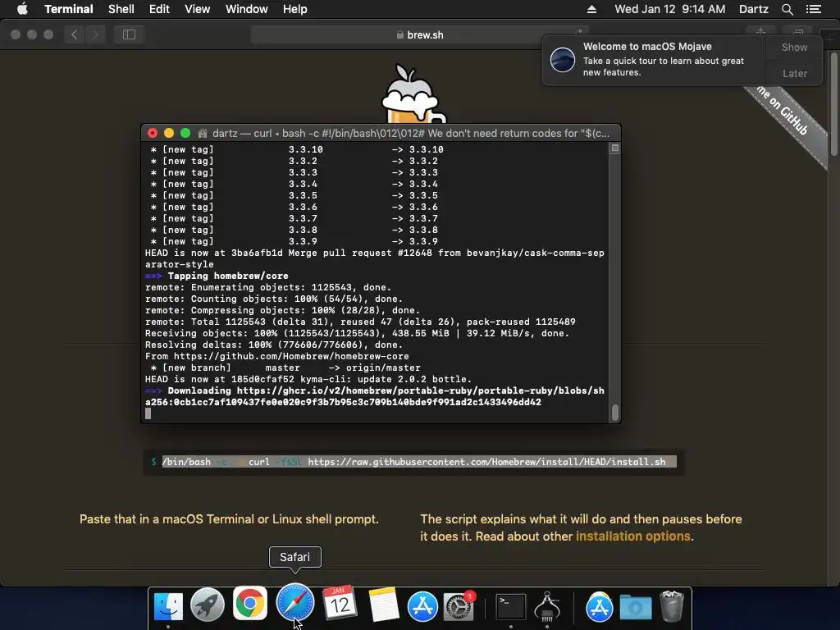Click the Terminal alternate screen scroll icon
This screenshot has height=630, width=840.
[x=615, y=148]
